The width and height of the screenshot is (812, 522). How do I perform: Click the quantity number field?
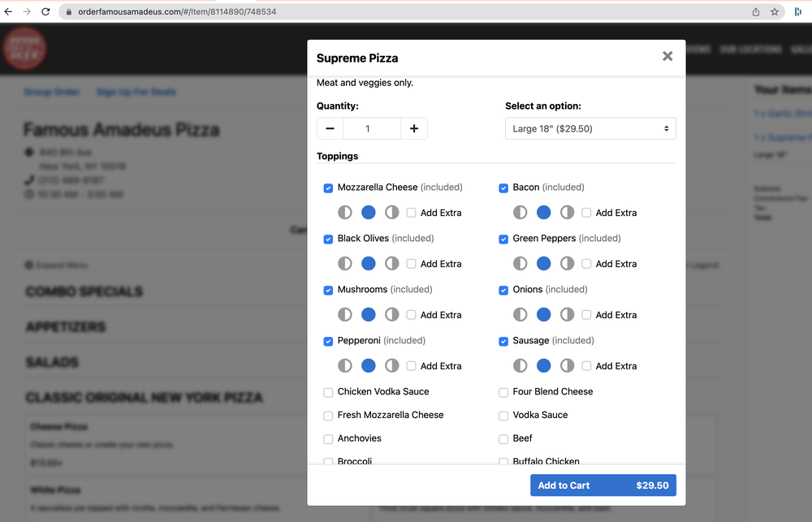point(371,128)
